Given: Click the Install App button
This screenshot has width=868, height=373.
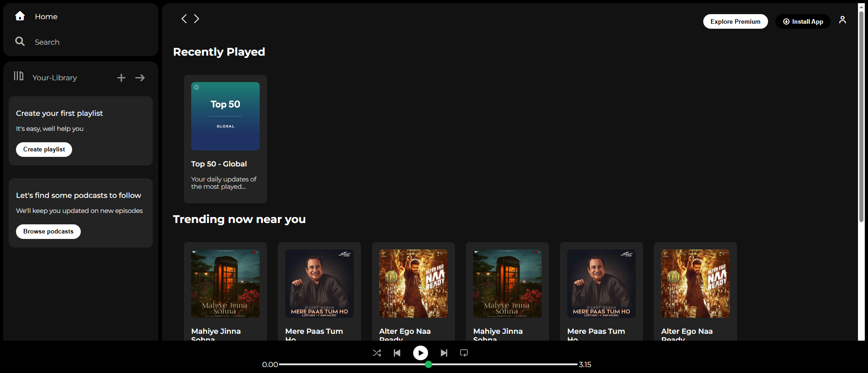Looking at the screenshot, I should pyautogui.click(x=803, y=21).
